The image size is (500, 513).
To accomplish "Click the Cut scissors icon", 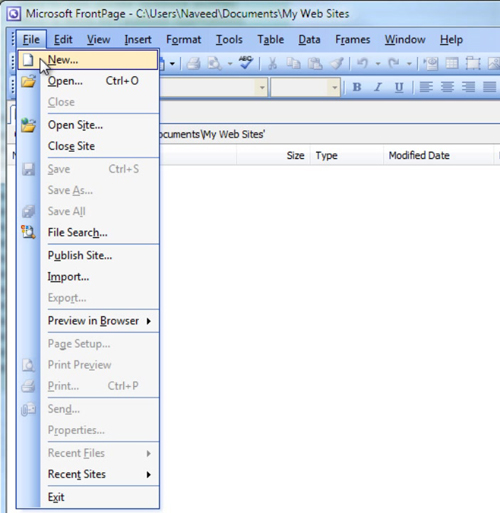I will coord(273,63).
